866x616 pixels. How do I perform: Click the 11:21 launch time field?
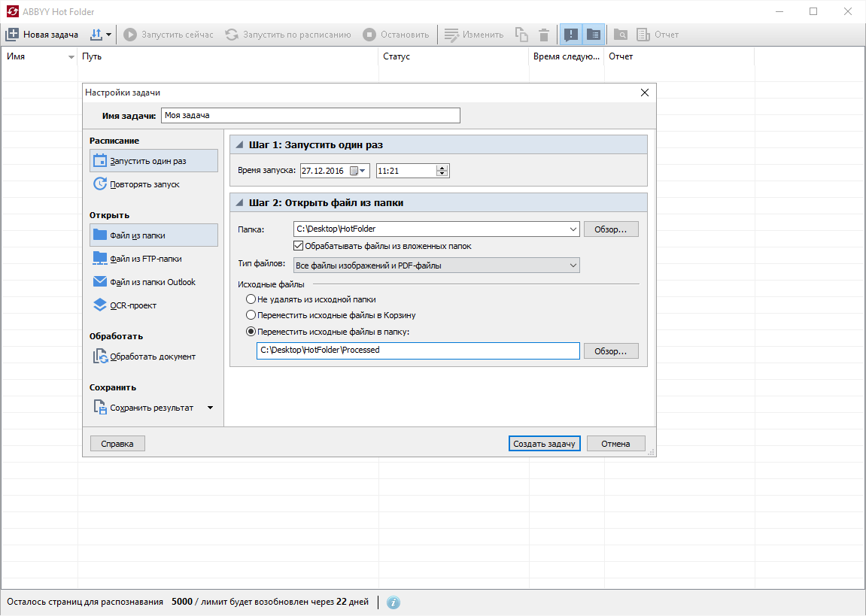(x=406, y=171)
